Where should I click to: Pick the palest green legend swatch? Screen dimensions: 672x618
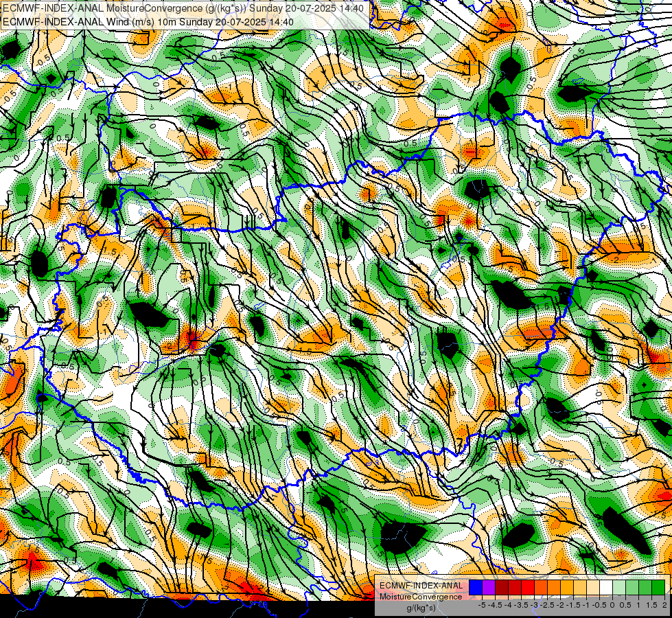click(619, 588)
